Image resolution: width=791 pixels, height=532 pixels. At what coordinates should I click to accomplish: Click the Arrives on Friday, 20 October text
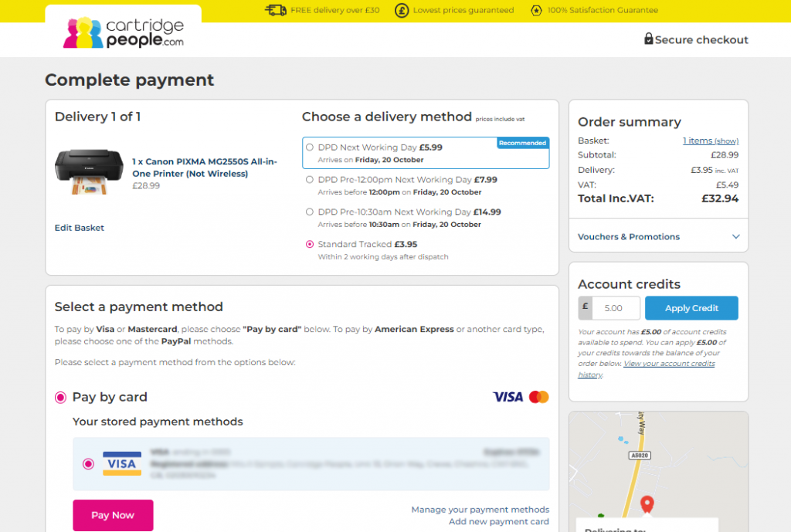pos(370,160)
